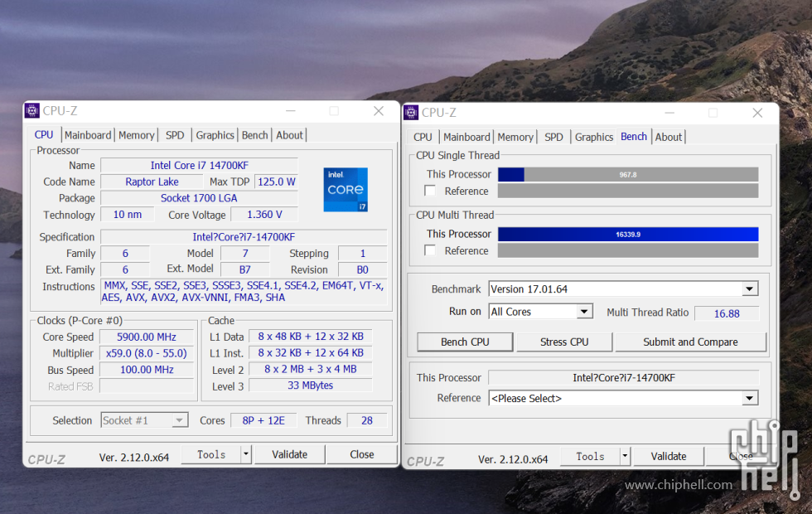The image size is (812, 514).
Task: Click the L1 Data cache value
Action: [311, 337]
